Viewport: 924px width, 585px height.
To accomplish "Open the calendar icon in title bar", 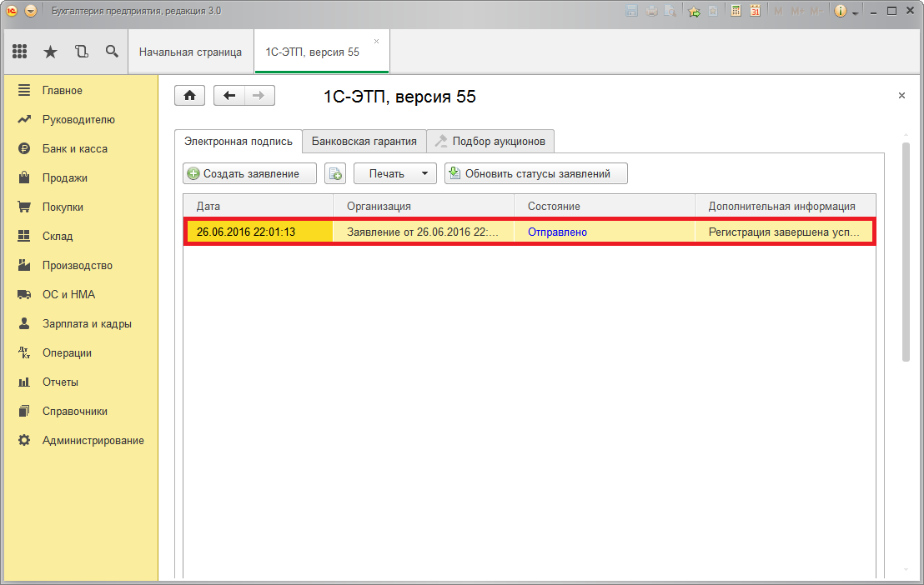I will pos(755,11).
